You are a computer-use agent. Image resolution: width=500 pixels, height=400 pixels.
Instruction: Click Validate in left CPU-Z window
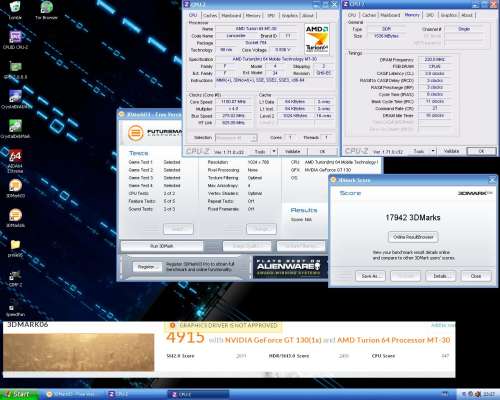[292, 151]
